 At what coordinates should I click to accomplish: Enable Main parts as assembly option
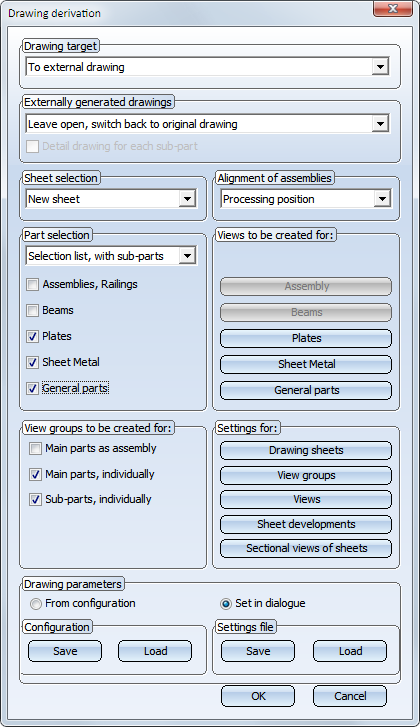pyautogui.click(x=35, y=449)
